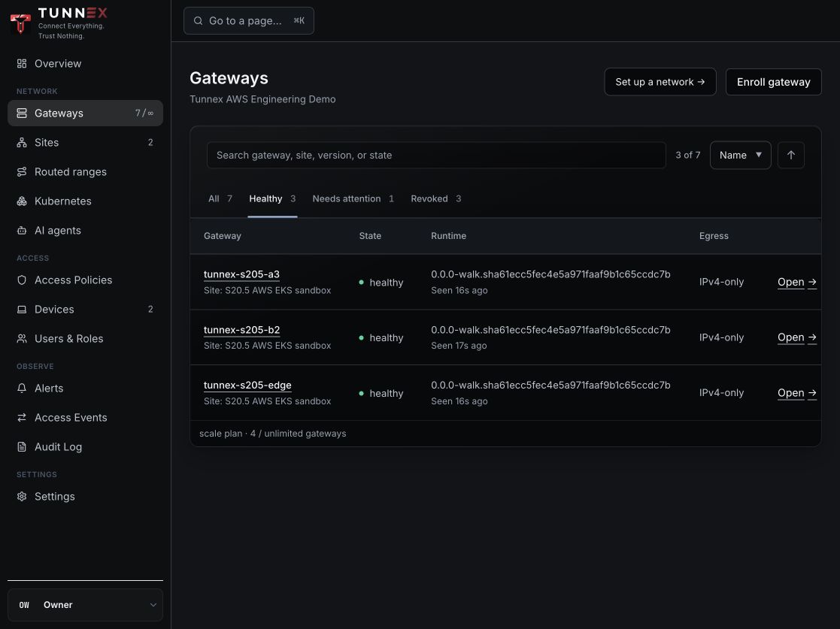The height and width of the screenshot is (629, 840).
Task: Open Routed ranges page
Action: [x=85, y=172]
